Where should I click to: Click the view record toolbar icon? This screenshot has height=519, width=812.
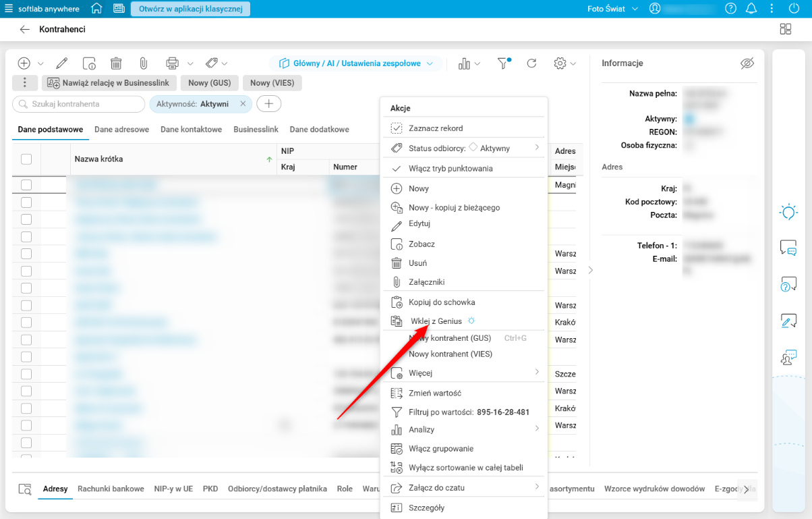tap(89, 63)
